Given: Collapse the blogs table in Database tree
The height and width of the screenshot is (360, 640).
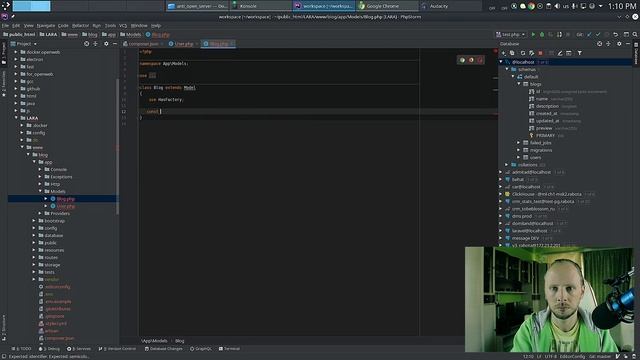Looking at the screenshot, I should coord(519,84).
